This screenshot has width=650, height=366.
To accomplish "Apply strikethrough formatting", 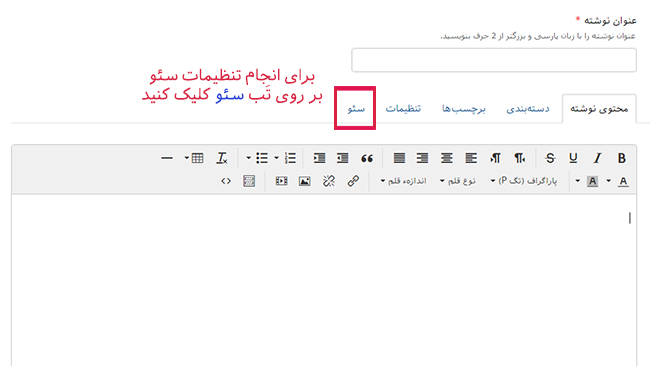I will 550,158.
